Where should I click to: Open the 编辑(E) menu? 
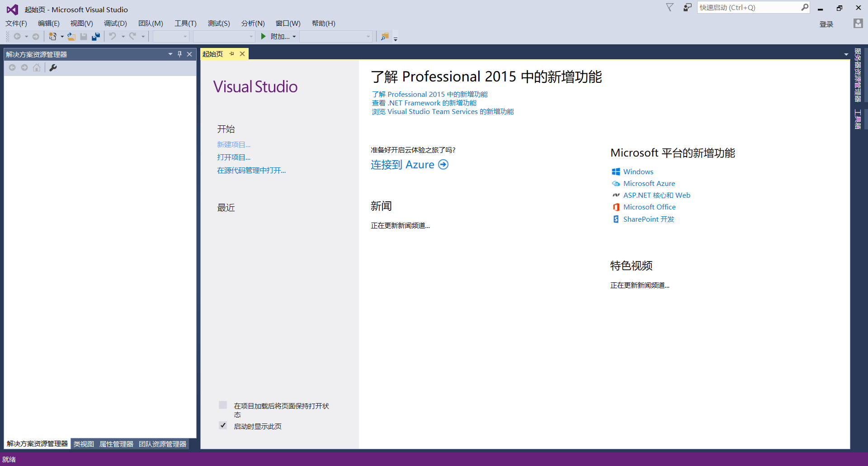[x=49, y=24]
